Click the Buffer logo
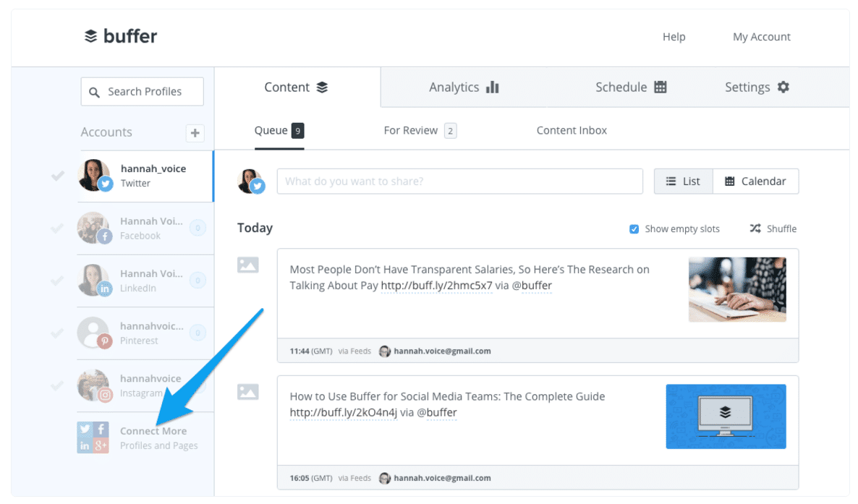This screenshot has width=858, height=504. pyautogui.click(x=120, y=36)
